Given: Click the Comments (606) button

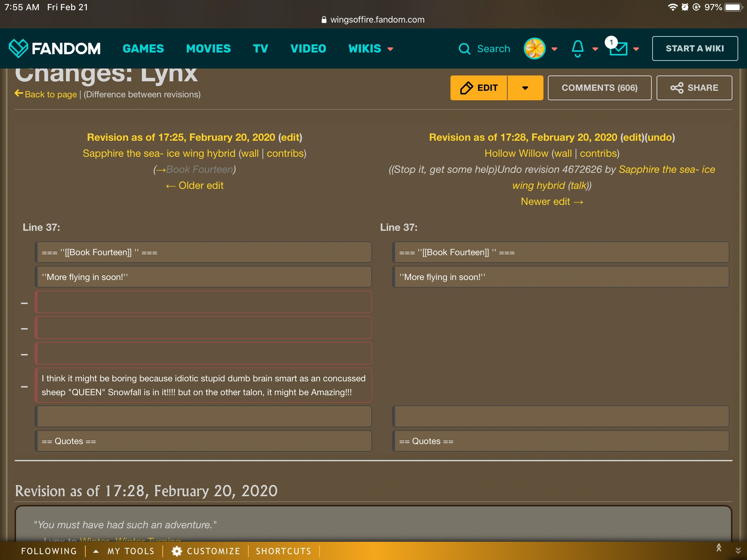Looking at the screenshot, I should tap(599, 88).
